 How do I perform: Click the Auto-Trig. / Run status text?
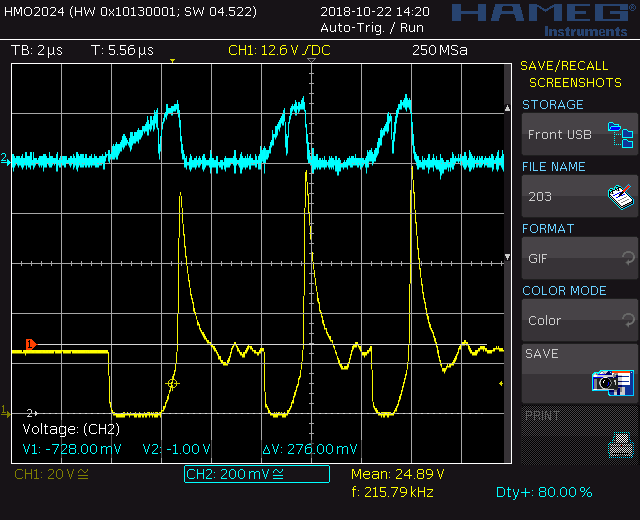click(372, 28)
